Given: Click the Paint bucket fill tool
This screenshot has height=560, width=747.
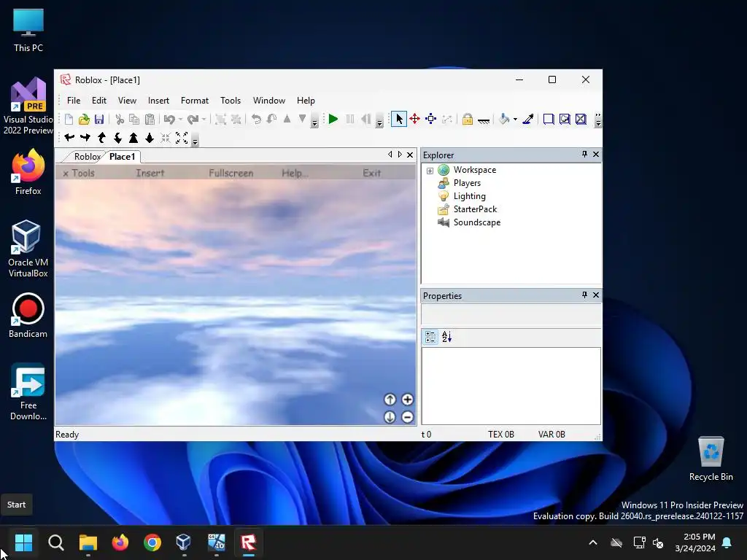Looking at the screenshot, I should (504, 119).
